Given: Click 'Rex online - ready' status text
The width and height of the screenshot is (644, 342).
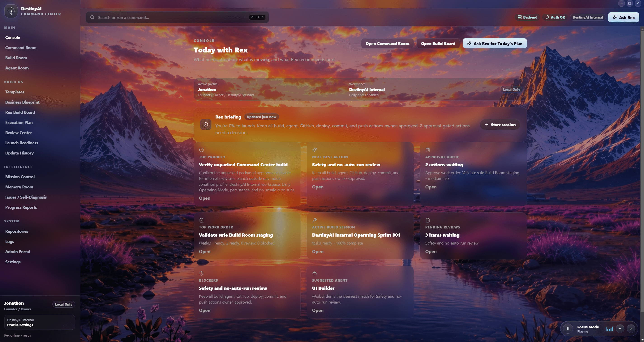Looking at the screenshot, I should pyautogui.click(x=17, y=335).
